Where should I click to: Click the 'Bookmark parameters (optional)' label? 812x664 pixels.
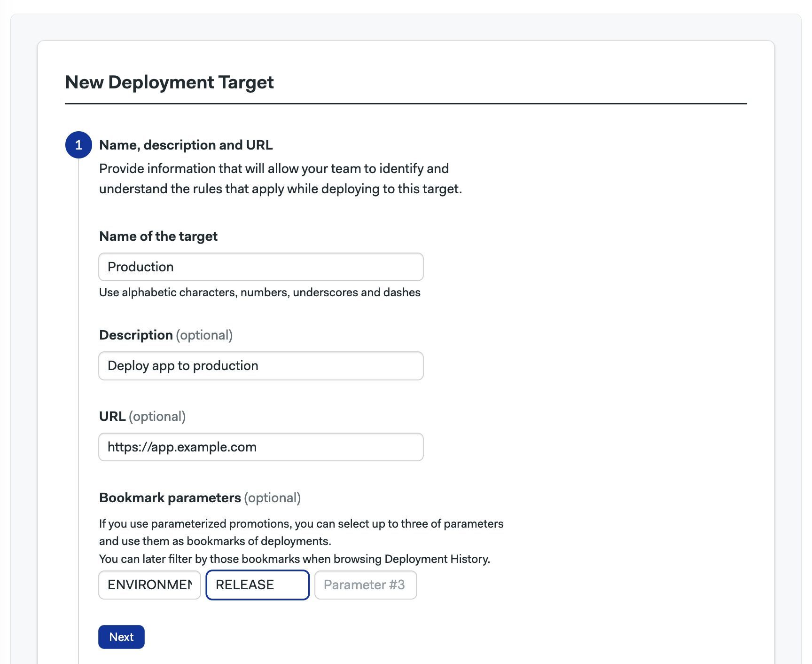[x=200, y=498]
